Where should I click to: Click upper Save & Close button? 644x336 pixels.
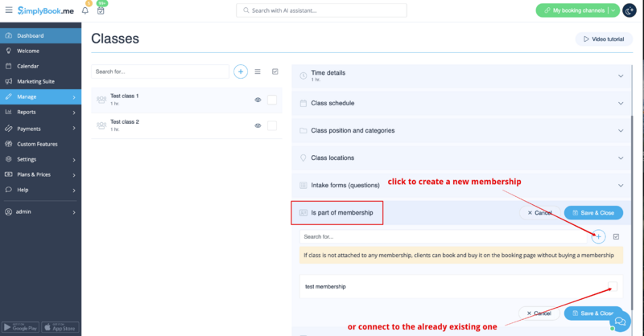tap(593, 212)
